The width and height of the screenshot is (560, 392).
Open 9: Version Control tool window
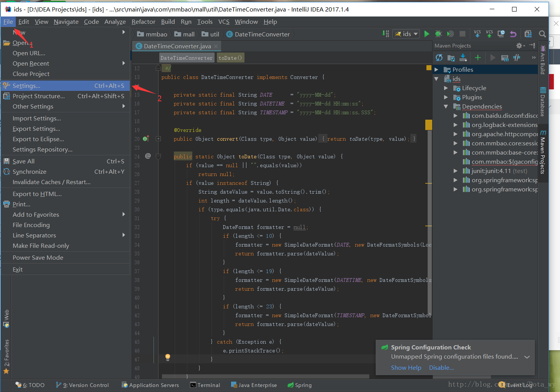pyautogui.click(x=82, y=385)
